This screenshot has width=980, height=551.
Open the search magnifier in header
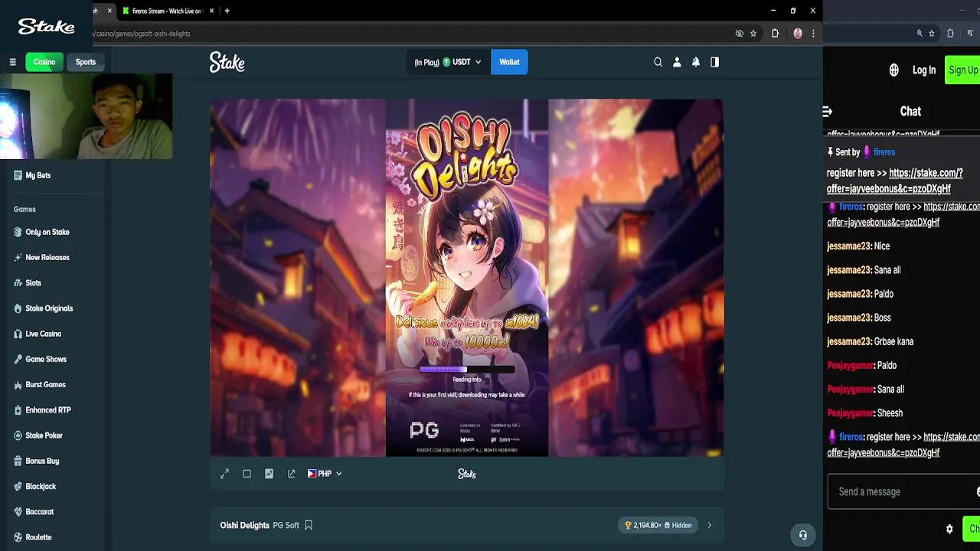coord(658,62)
